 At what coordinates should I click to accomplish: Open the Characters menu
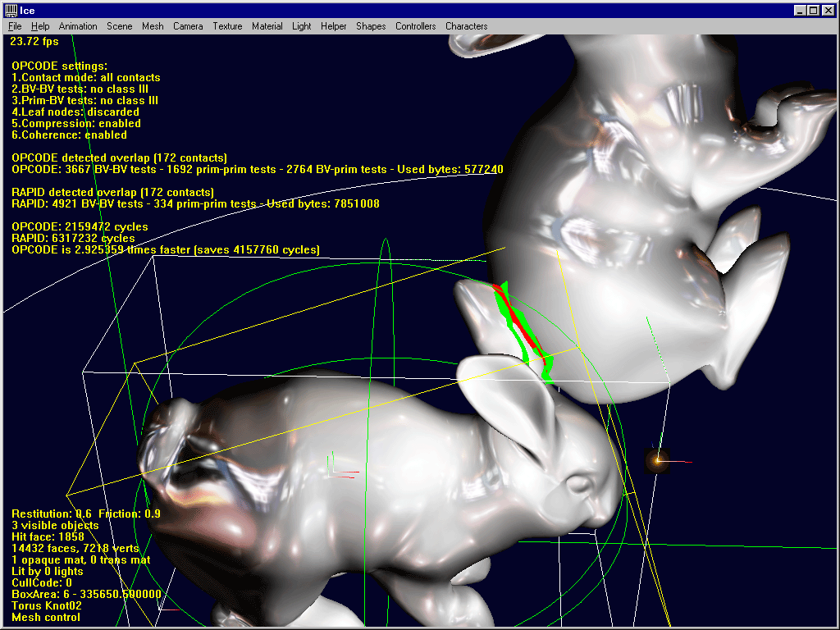pyautogui.click(x=467, y=26)
